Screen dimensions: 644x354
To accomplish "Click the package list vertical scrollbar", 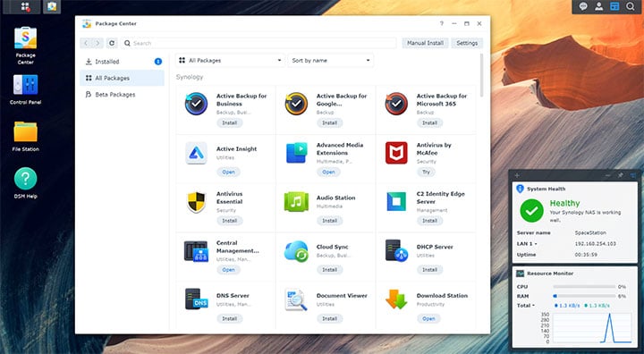I will [x=482, y=75].
